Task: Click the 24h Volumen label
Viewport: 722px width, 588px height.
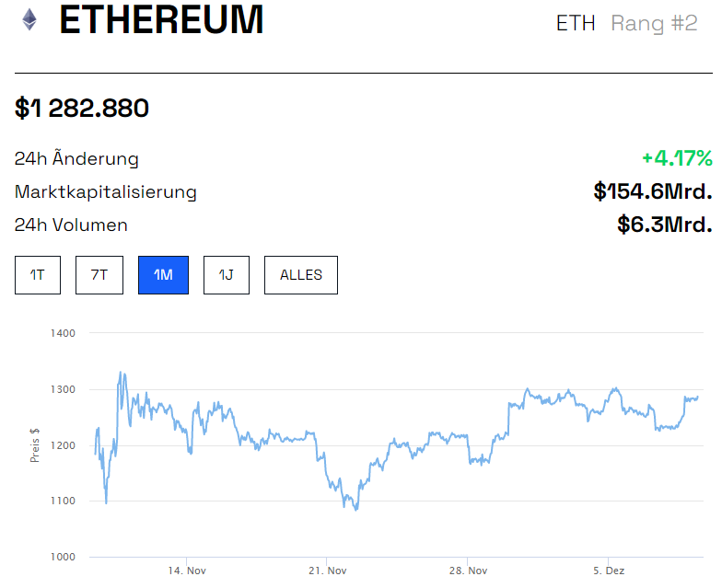Action: tap(71, 225)
